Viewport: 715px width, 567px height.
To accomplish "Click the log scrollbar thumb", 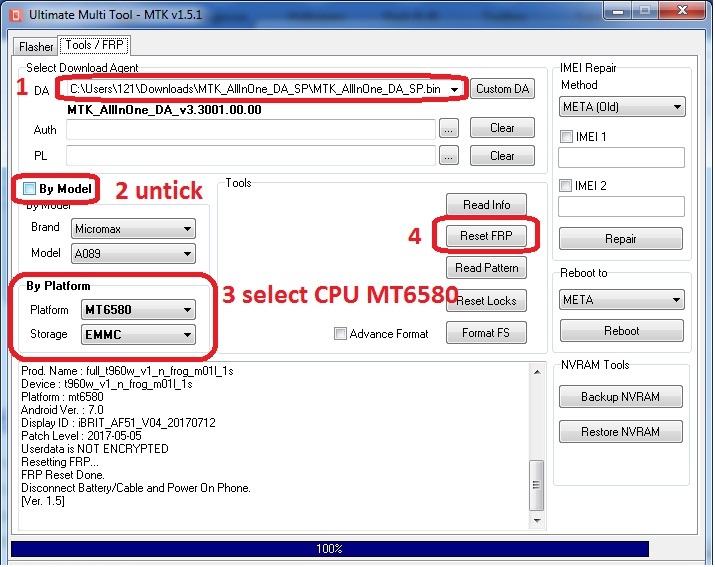I will [537, 485].
